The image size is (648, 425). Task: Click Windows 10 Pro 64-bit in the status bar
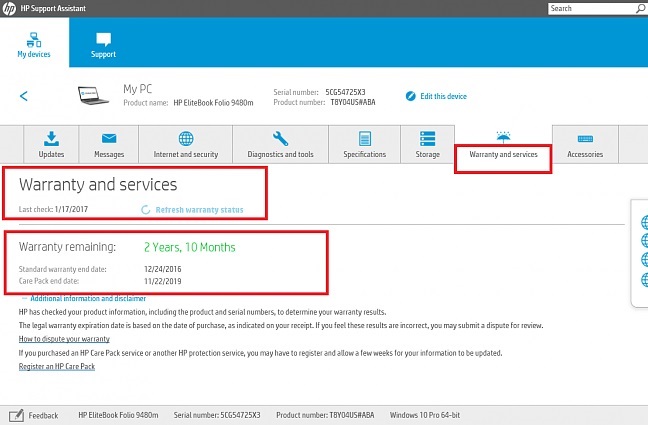tap(425, 415)
